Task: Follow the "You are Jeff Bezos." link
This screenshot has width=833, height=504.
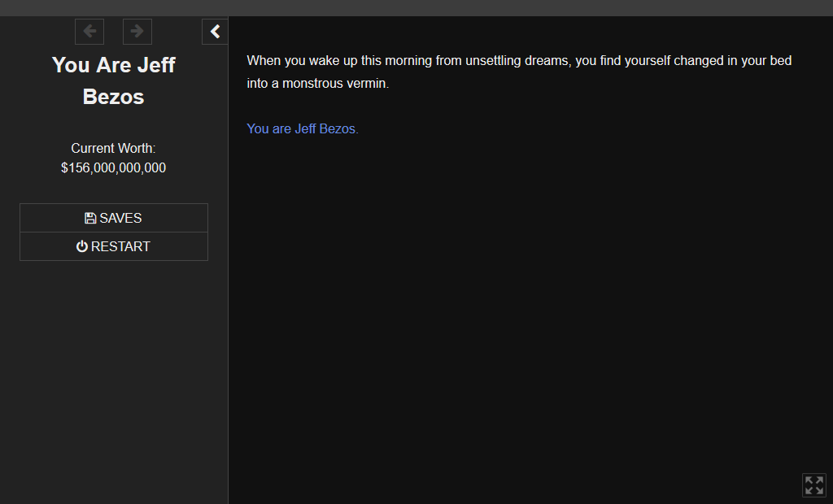Action: (302, 128)
